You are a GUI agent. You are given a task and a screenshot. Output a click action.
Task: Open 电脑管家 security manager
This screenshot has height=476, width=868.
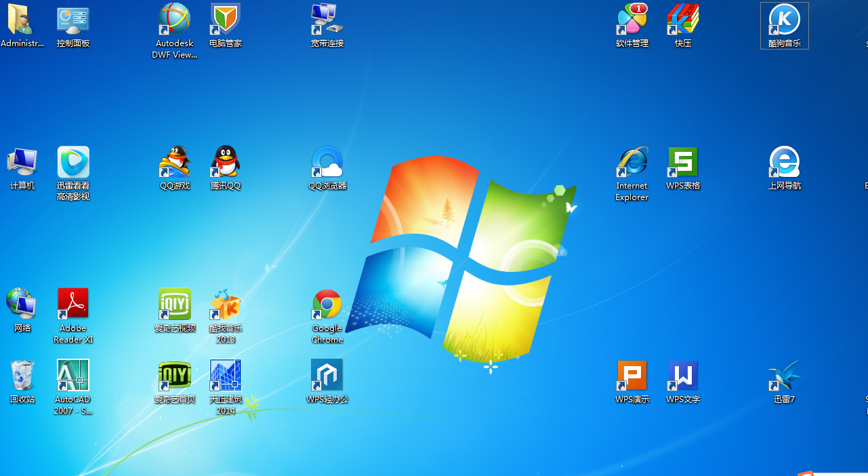(225, 20)
